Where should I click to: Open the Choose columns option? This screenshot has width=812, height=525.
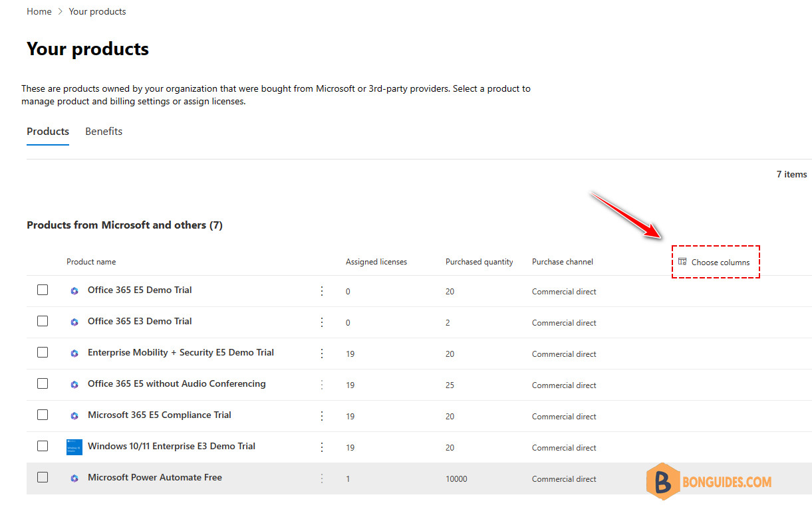pyautogui.click(x=714, y=262)
